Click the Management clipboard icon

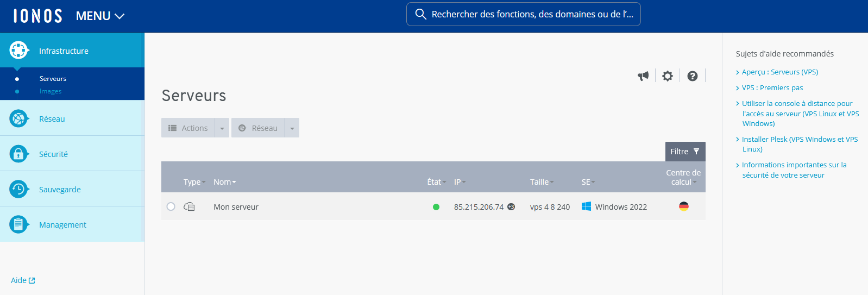[x=18, y=224]
